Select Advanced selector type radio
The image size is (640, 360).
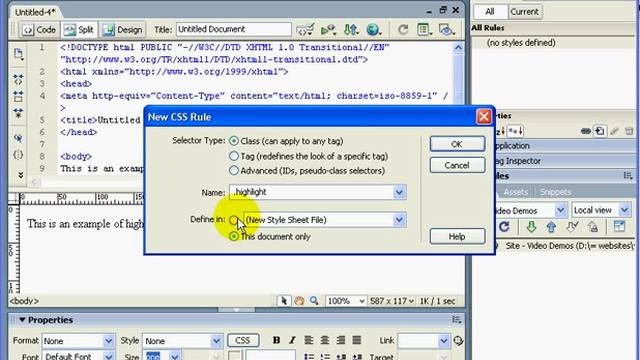(234, 171)
